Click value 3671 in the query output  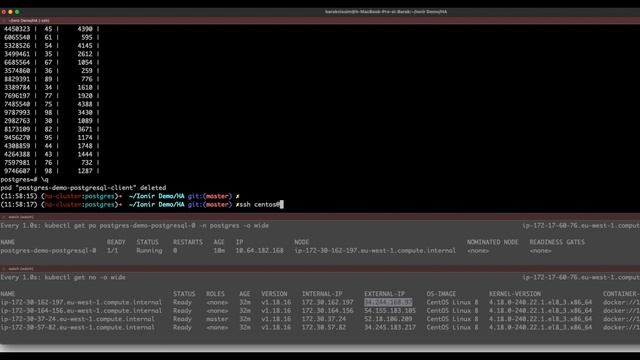click(85, 129)
